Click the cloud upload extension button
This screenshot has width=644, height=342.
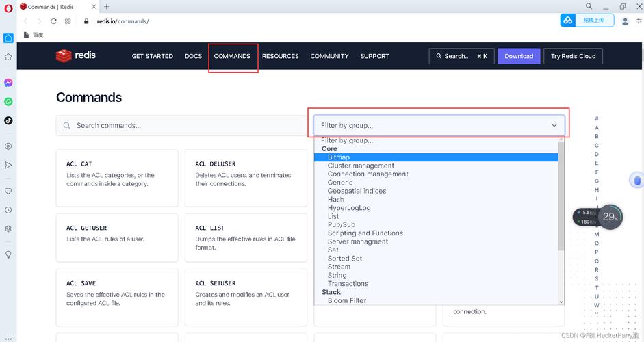tap(587, 20)
